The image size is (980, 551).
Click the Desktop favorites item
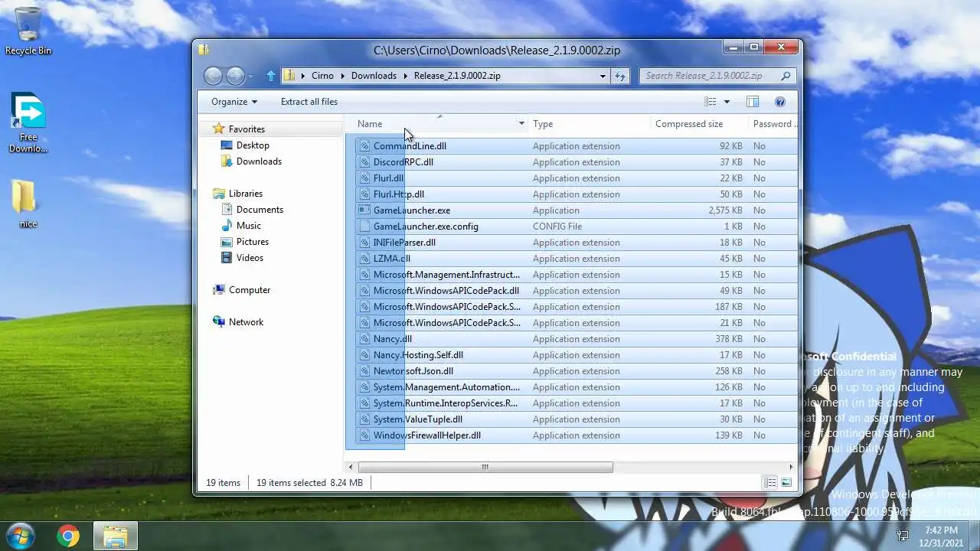[253, 145]
